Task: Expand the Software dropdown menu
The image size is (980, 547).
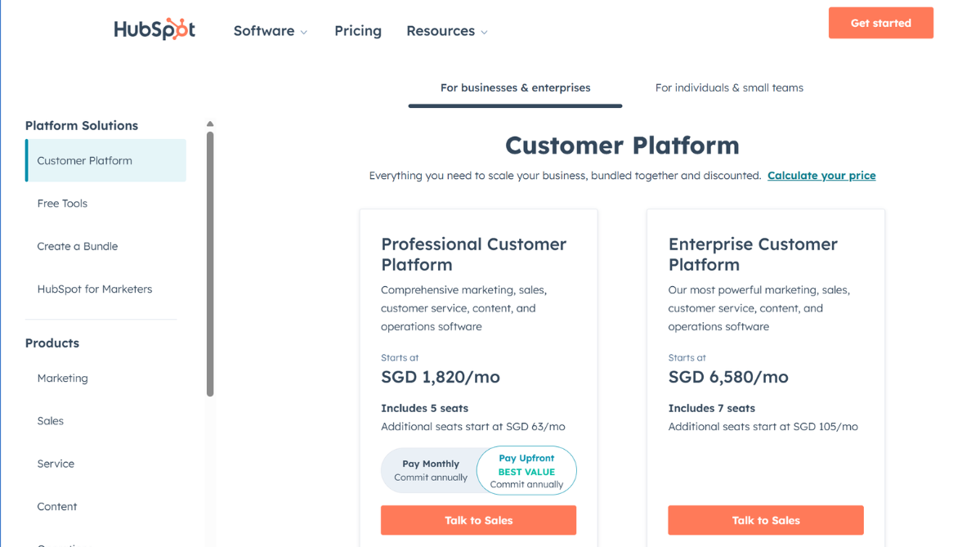Action: (x=270, y=30)
